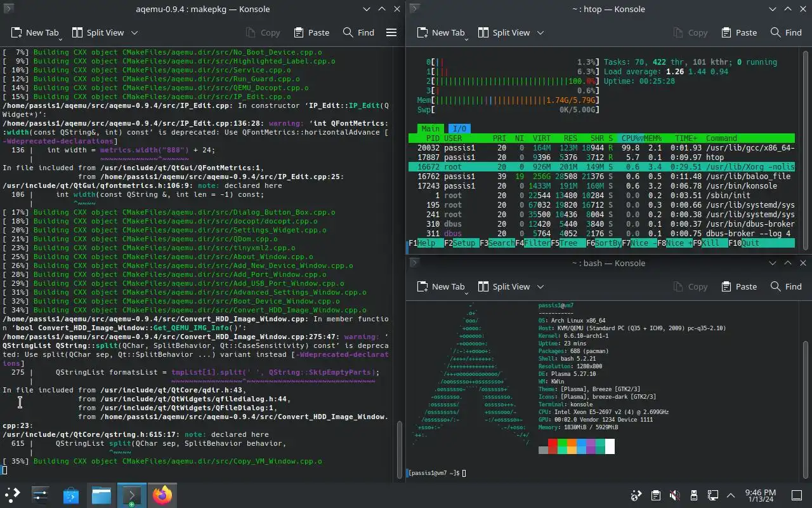Click Paste in the makepkg Konsole toolbar
812x508 pixels.
tap(311, 32)
